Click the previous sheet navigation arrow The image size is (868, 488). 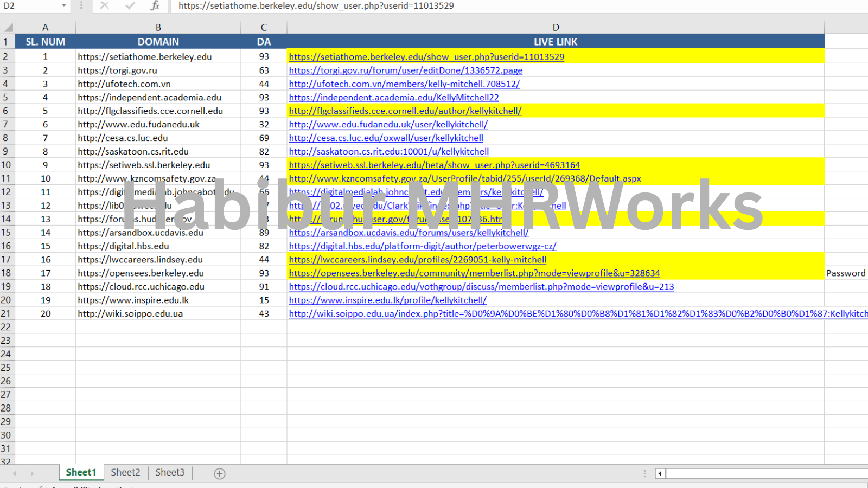pyautogui.click(x=15, y=473)
